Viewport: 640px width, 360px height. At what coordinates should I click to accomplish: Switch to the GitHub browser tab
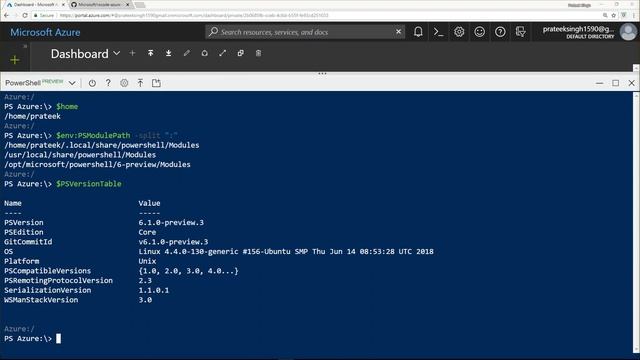[x=99, y=4]
